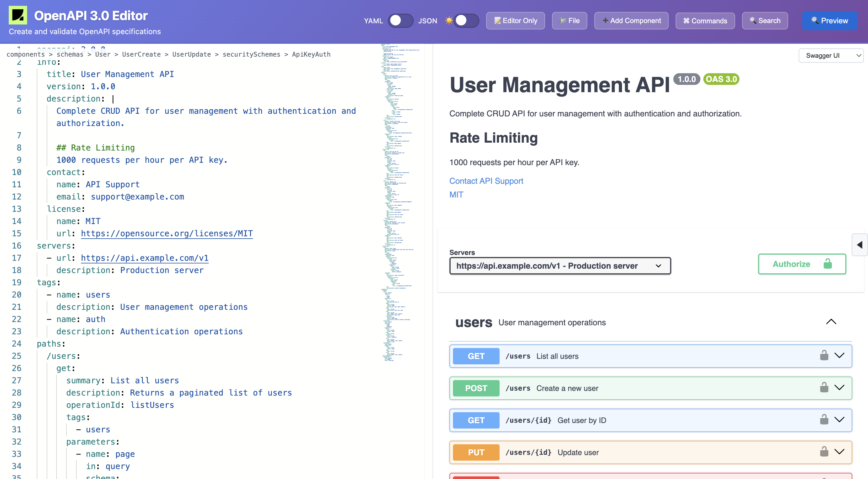Click the GET method badge for List all users
The image size is (868, 479).
476,356
